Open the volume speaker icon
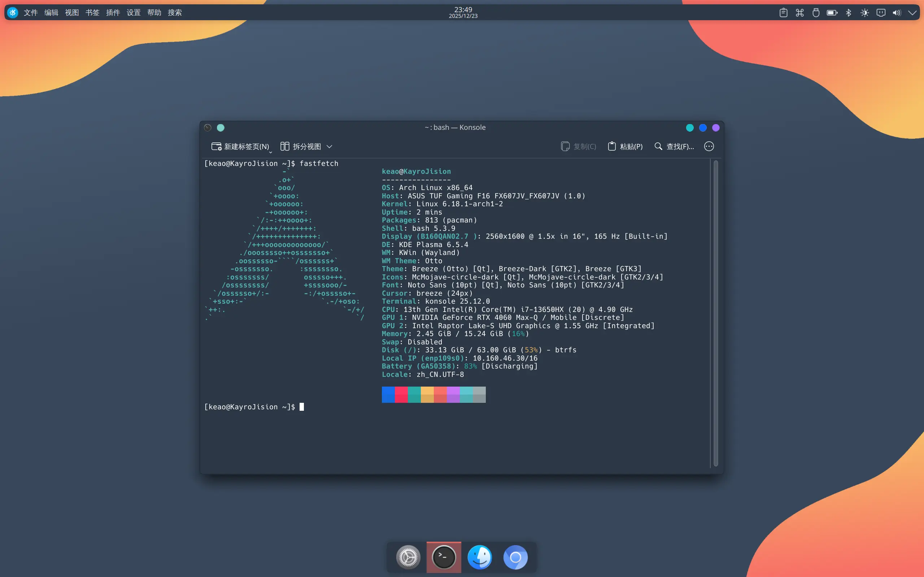Screen dimensions: 924x577 tap(897, 13)
